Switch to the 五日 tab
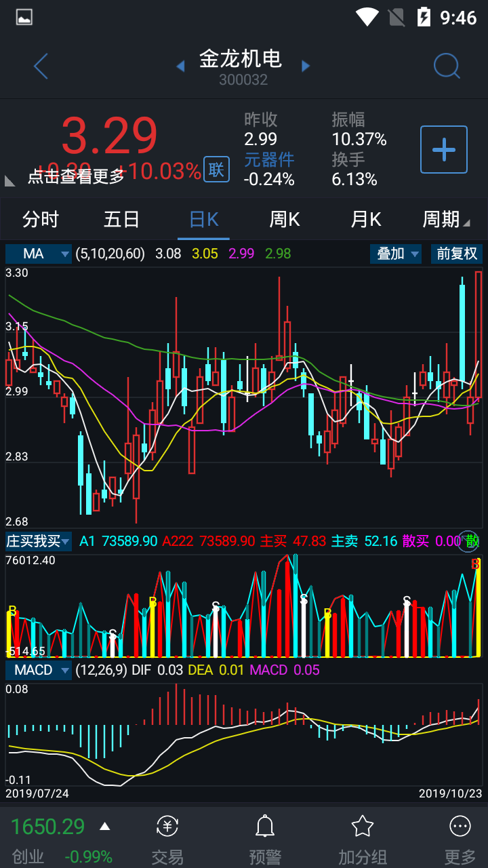The height and width of the screenshot is (868, 488). click(x=122, y=220)
